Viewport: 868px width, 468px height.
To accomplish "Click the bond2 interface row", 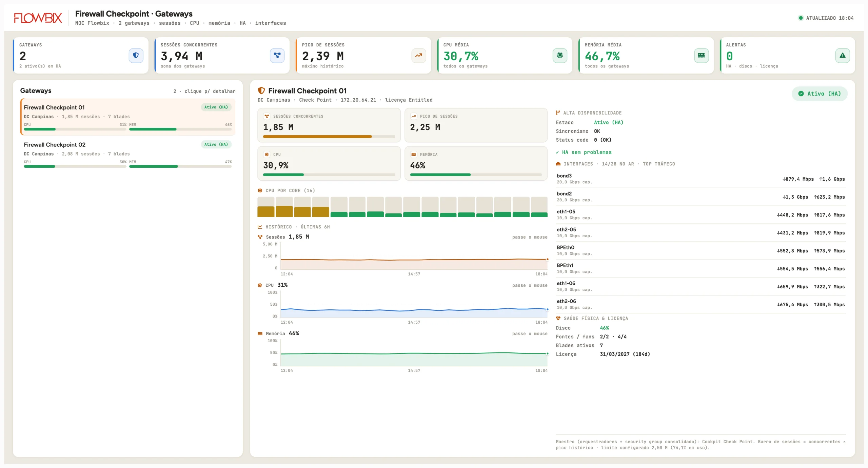I will (701, 197).
